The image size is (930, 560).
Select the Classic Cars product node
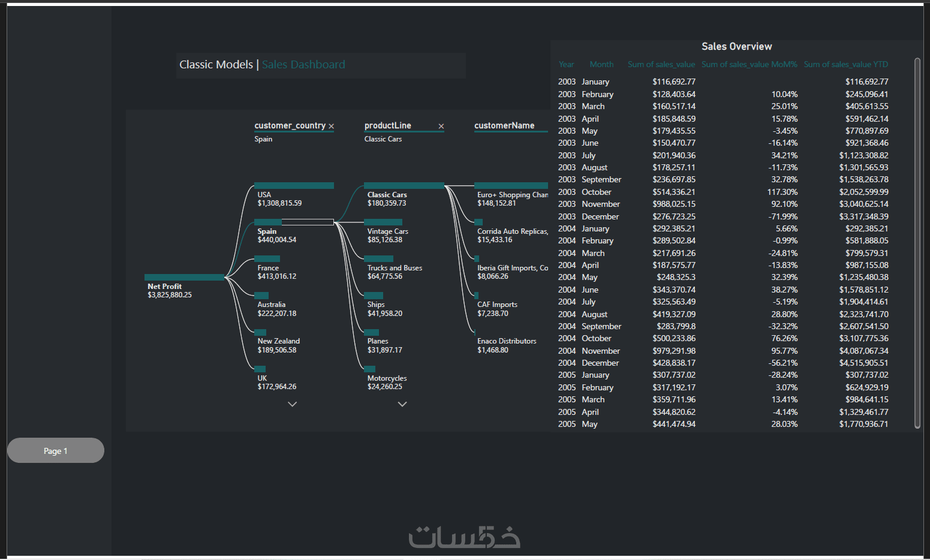click(x=404, y=186)
